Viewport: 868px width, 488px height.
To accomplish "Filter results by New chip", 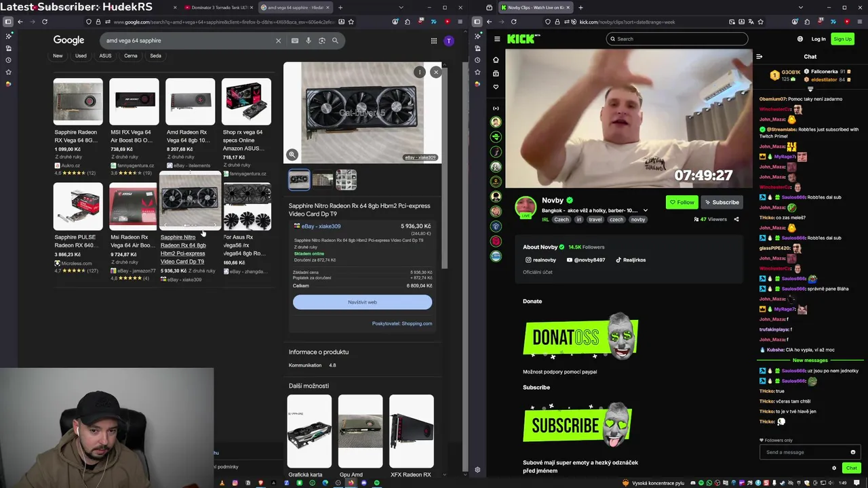I will pos(58,56).
